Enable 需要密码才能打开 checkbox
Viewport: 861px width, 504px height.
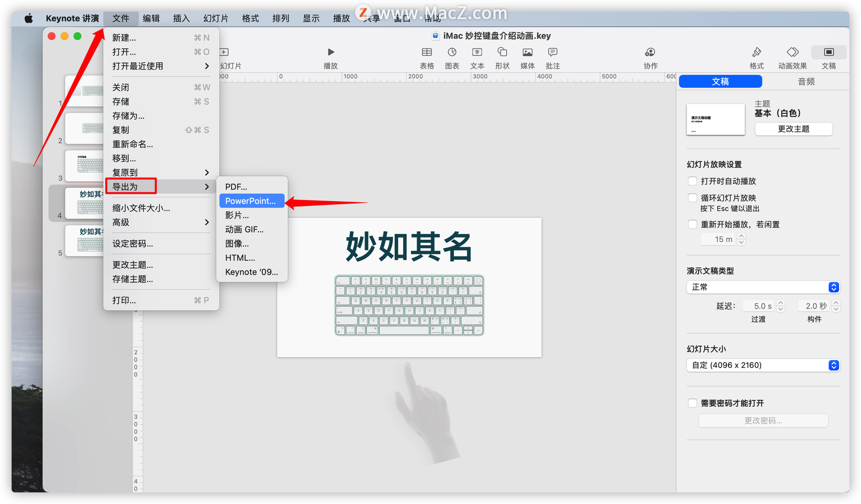click(692, 403)
